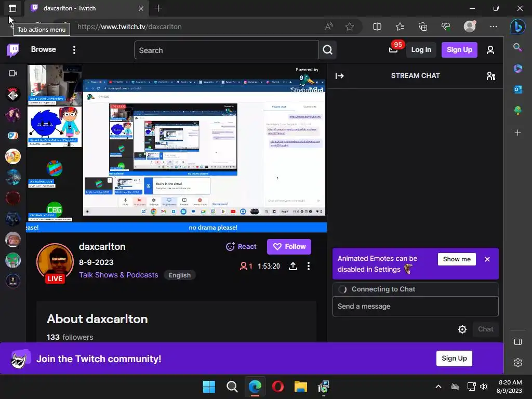This screenshot has width=532, height=399.
Task: Click daxcarlton's LIVE profile avatar
Action: click(x=55, y=263)
